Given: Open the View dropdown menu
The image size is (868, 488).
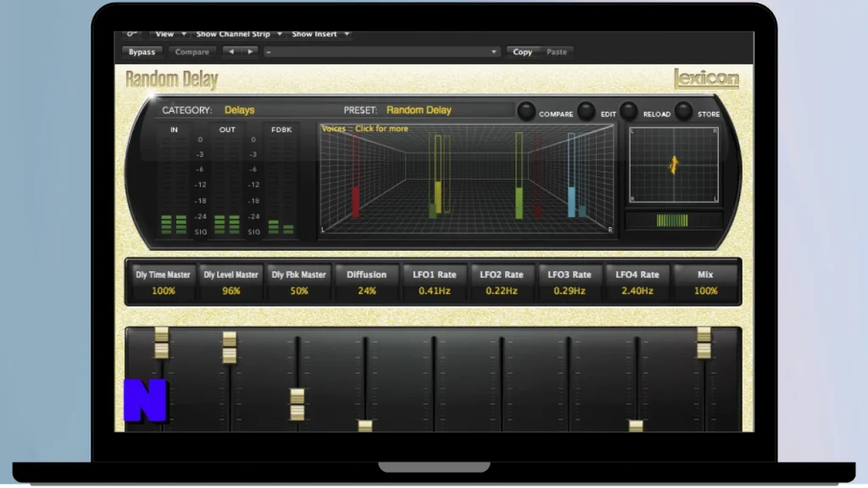Looking at the screenshot, I should 170,34.
